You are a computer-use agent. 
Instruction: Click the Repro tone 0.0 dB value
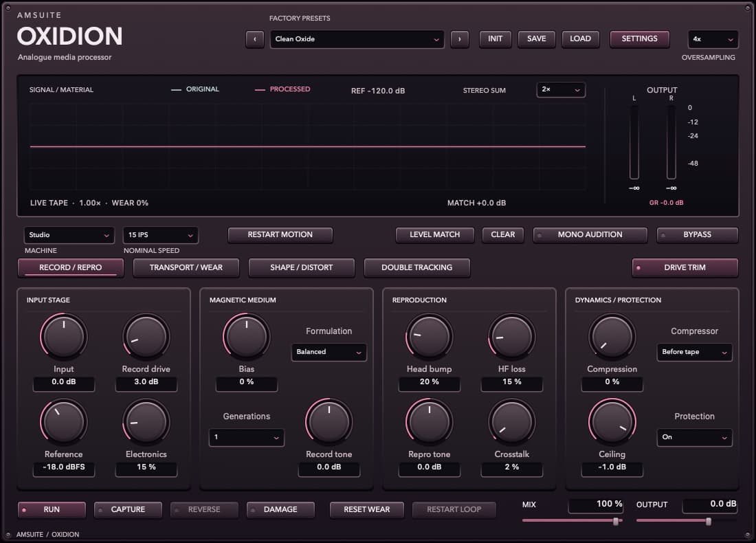tap(429, 468)
